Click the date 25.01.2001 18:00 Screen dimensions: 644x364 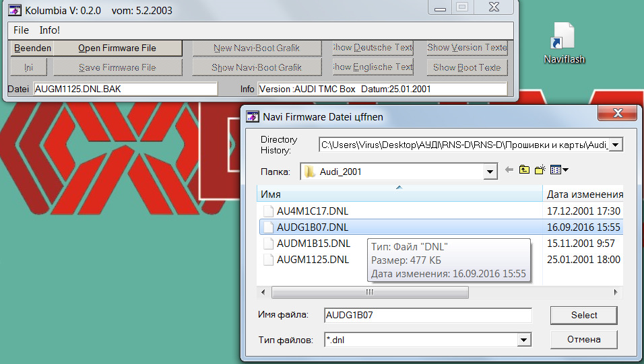point(583,259)
